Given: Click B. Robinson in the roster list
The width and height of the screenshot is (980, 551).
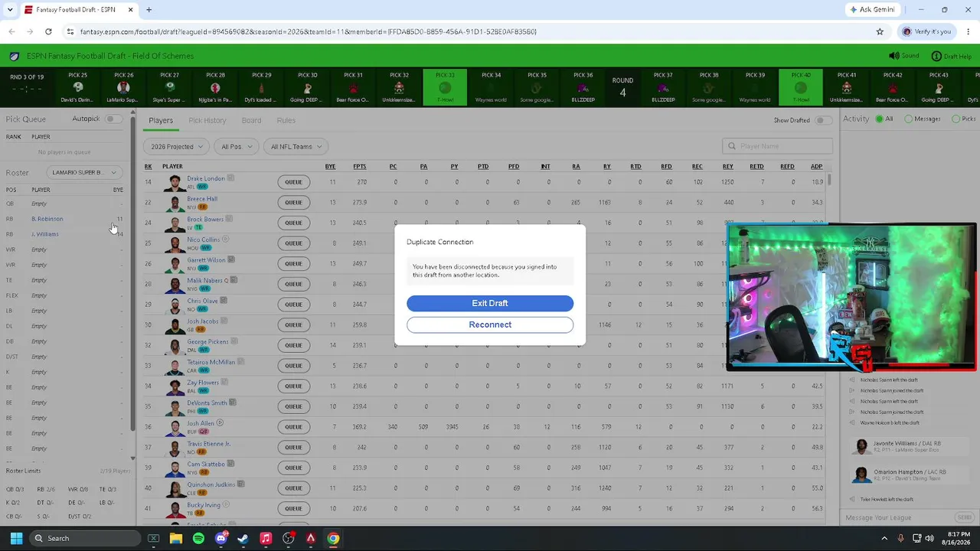Looking at the screenshot, I should click(47, 219).
